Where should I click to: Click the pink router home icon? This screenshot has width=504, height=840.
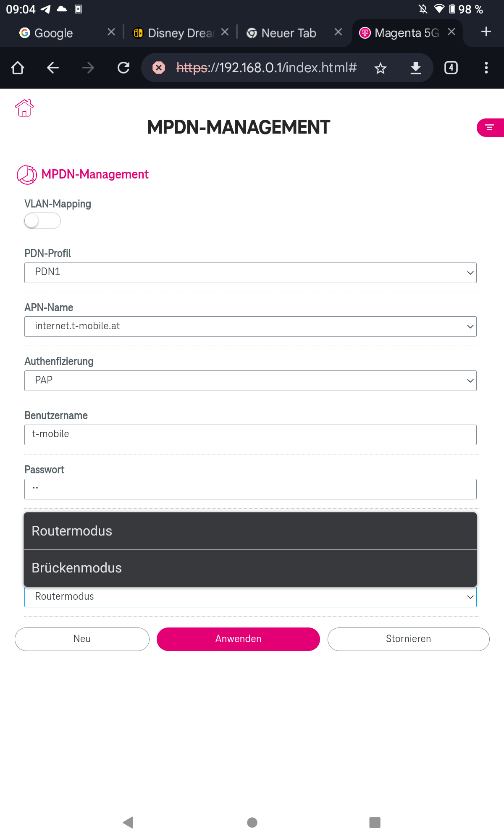24,108
